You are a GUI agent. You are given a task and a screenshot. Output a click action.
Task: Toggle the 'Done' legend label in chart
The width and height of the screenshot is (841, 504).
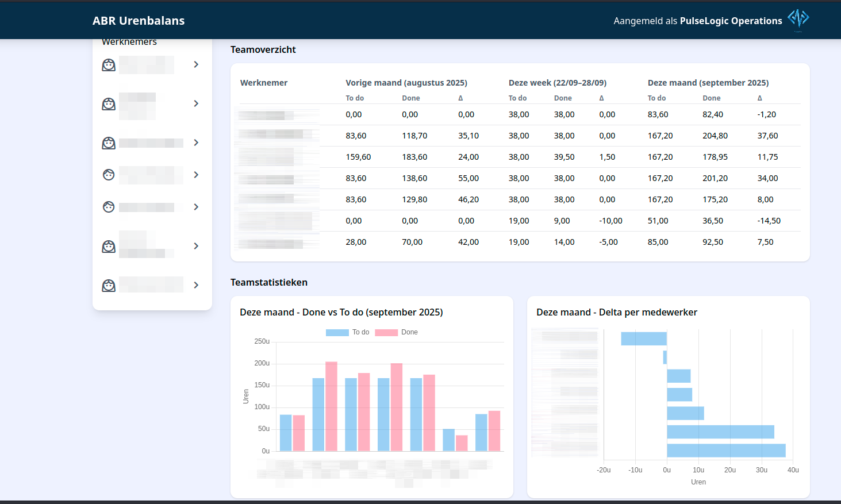click(409, 332)
